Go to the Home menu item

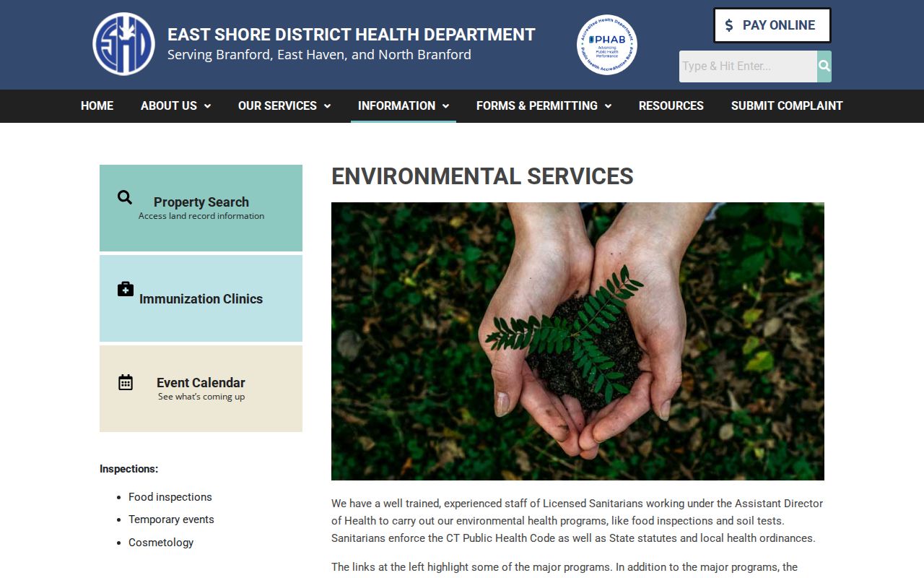point(97,105)
